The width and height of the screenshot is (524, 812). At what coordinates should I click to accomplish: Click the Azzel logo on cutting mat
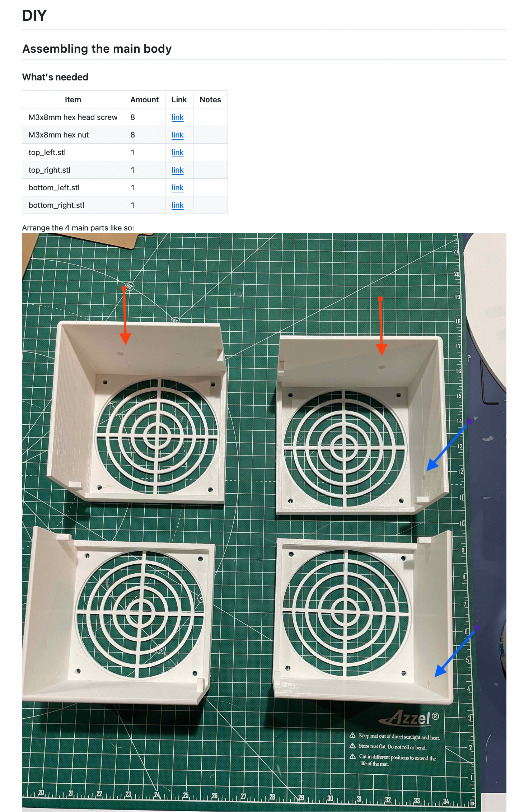pyautogui.click(x=409, y=718)
